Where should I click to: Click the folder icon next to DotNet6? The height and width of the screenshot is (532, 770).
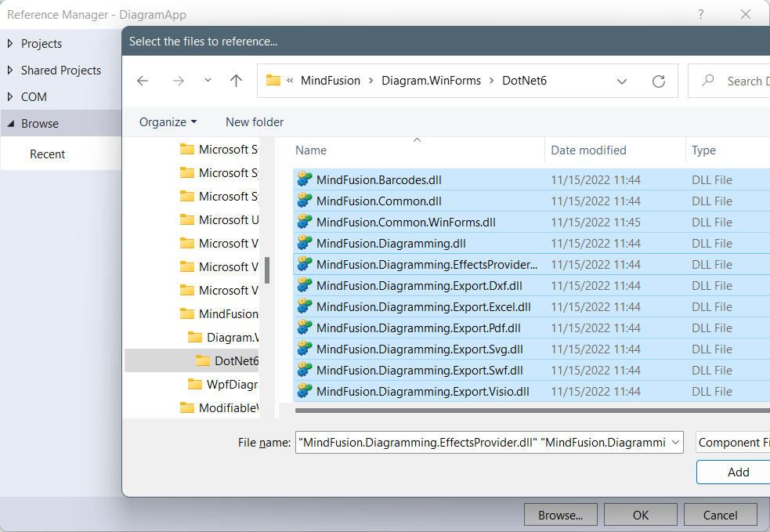203,360
